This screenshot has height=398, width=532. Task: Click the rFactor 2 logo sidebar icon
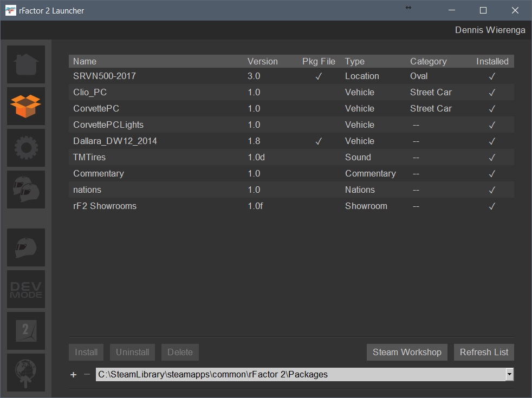click(x=26, y=331)
